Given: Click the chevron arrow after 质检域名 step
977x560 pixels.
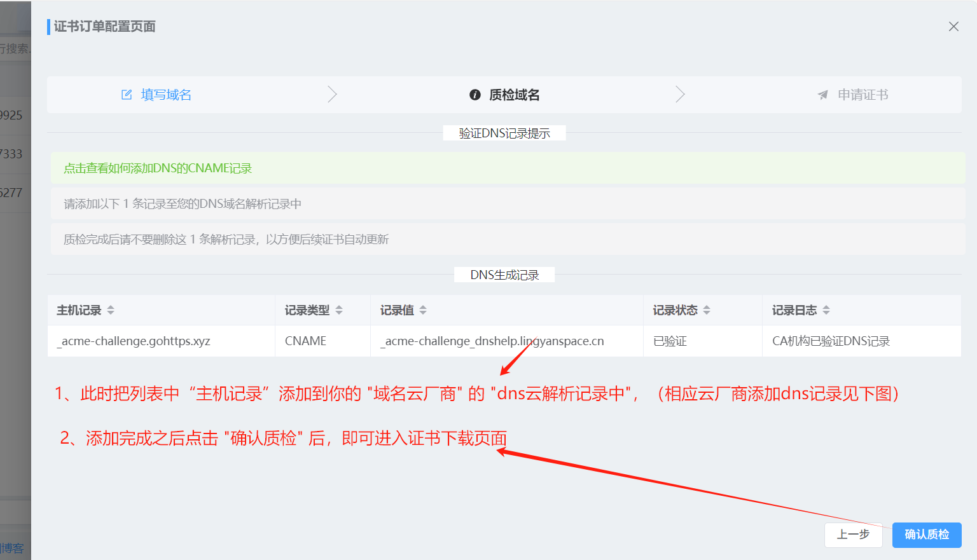Looking at the screenshot, I should tap(680, 95).
